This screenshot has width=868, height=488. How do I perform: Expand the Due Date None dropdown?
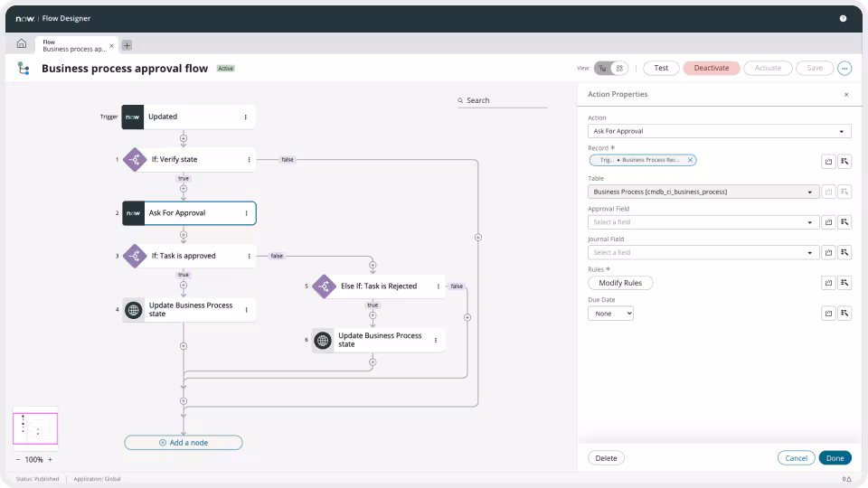click(610, 314)
